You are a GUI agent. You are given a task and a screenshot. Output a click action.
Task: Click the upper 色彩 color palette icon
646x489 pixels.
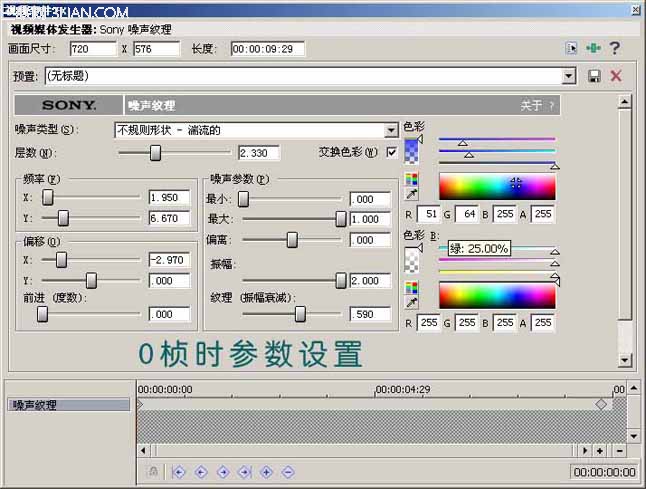click(411, 179)
